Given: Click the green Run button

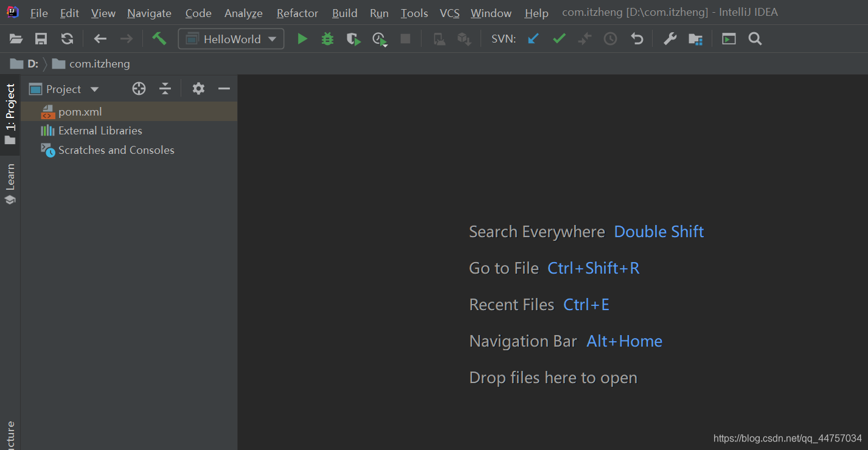Looking at the screenshot, I should (x=302, y=40).
